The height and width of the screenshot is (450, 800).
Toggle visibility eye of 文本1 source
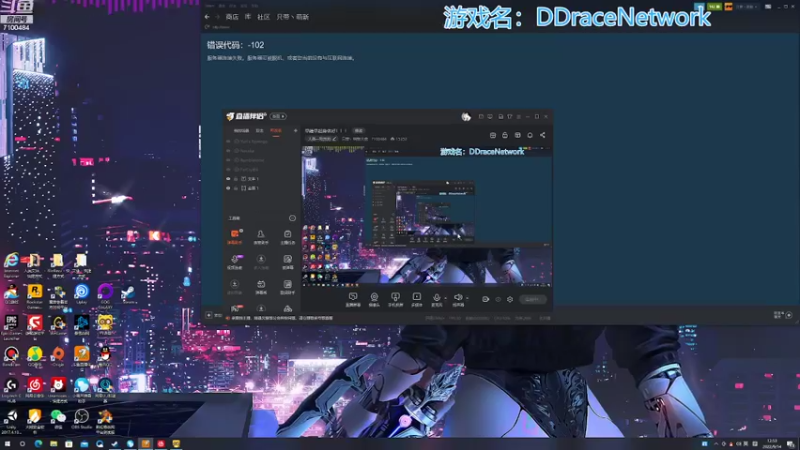tap(228, 179)
